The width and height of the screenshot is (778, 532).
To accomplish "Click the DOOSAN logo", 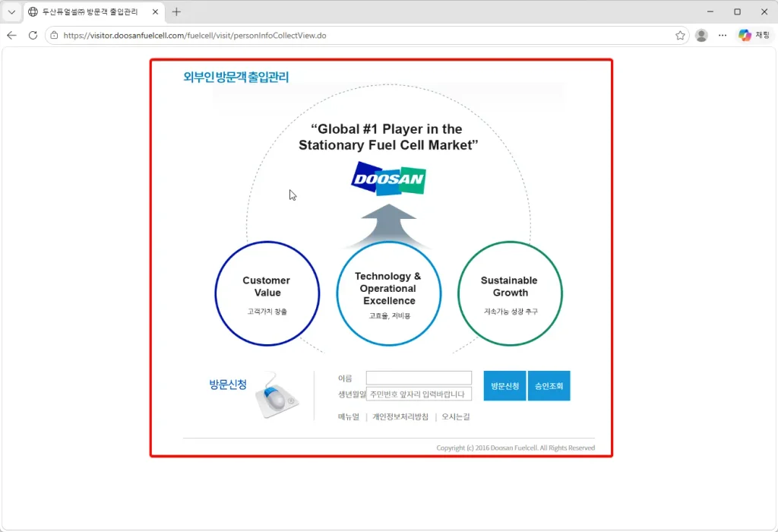I will (x=388, y=179).
